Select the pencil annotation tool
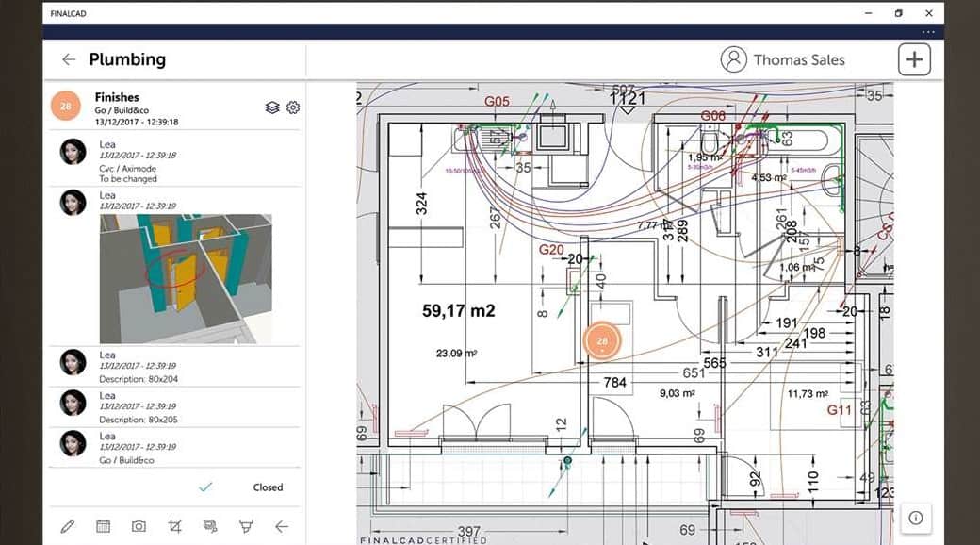 [x=67, y=526]
